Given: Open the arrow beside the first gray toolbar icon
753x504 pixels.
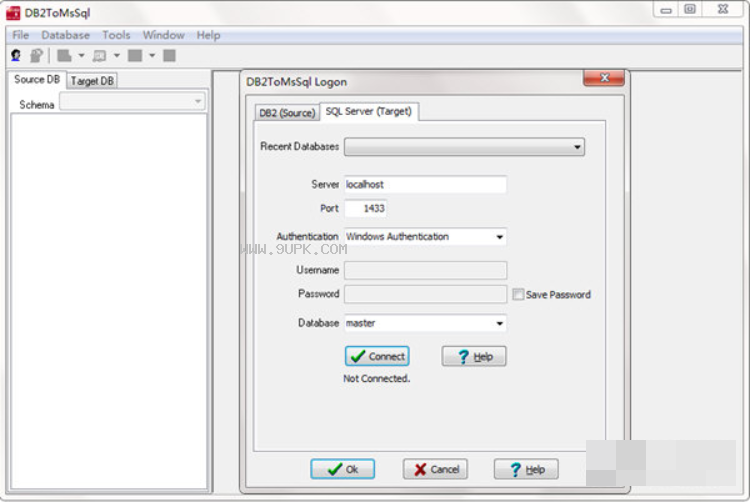Looking at the screenshot, I should [x=81, y=56].
